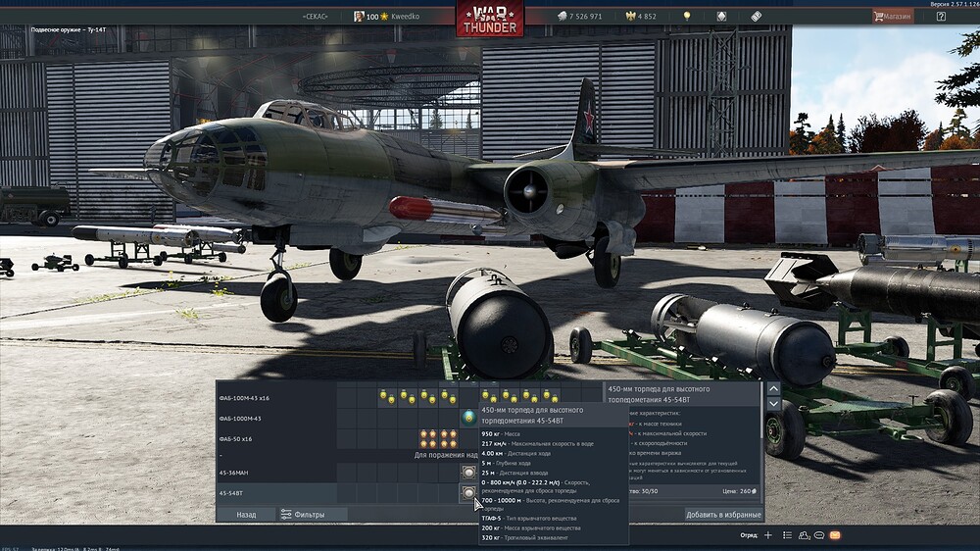This screenshot has height=551, width=980.
Task: Select the second ФАБ-50 x16 bomb cluster icon
Action: [x=448, y=438]
